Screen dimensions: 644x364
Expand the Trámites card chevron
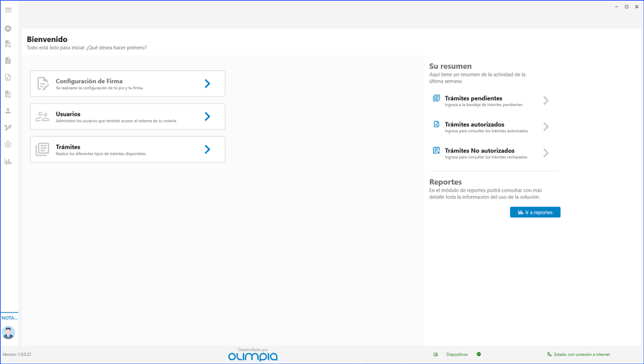click(x=207, y=149)
